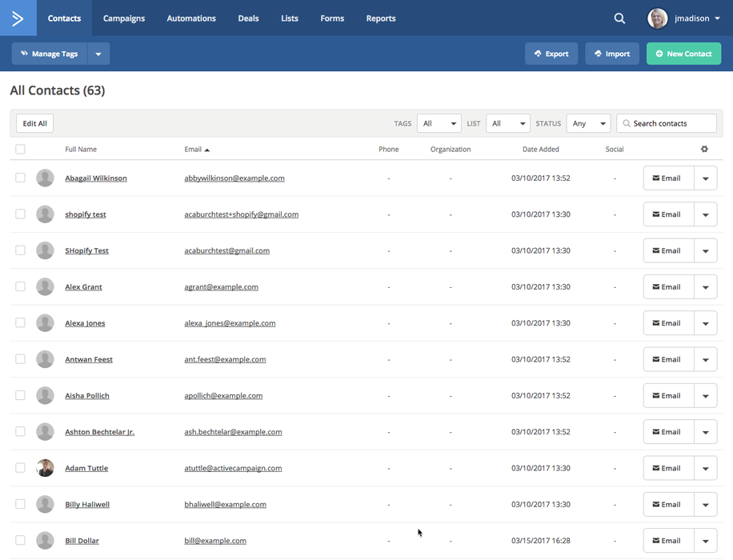Open ant.feest@example.com email link
The image size is (733, 560).
[225, 359]
